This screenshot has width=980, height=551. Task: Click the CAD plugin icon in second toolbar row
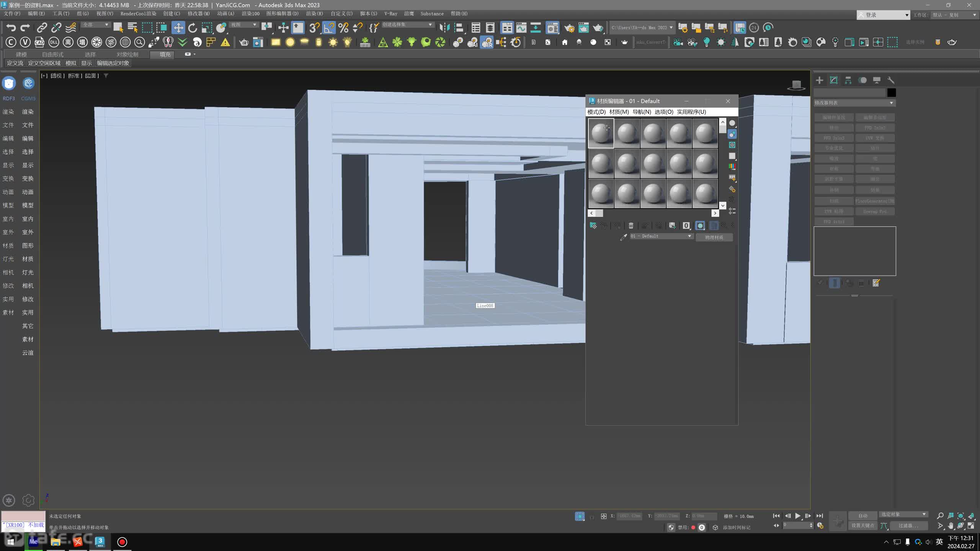(x=39, y=42)
